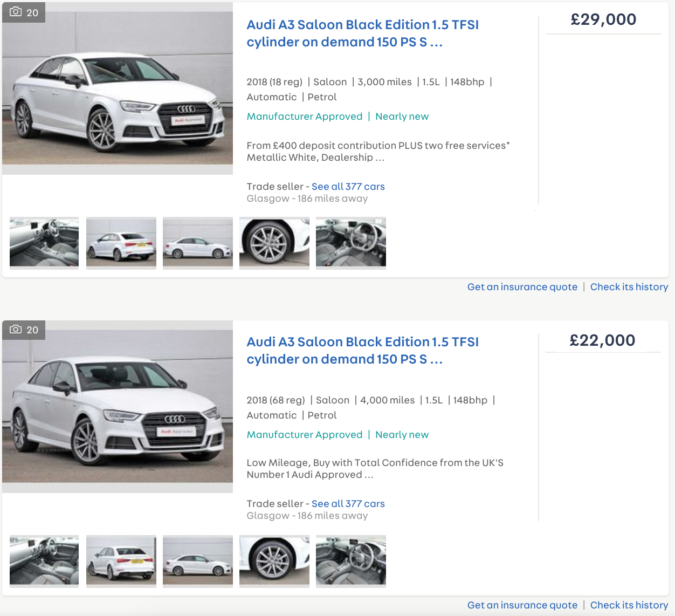Click 'Manufacturer Approved' on the 68 reg listing
The width and height of the screenshot is (675, 616).
coord(305,435)
